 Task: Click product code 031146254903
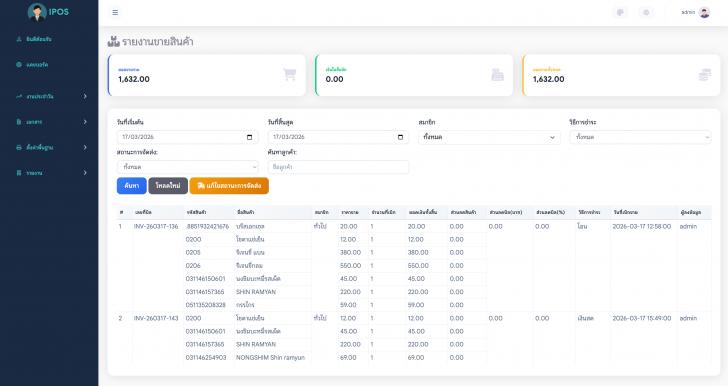[x=206, y=357]
